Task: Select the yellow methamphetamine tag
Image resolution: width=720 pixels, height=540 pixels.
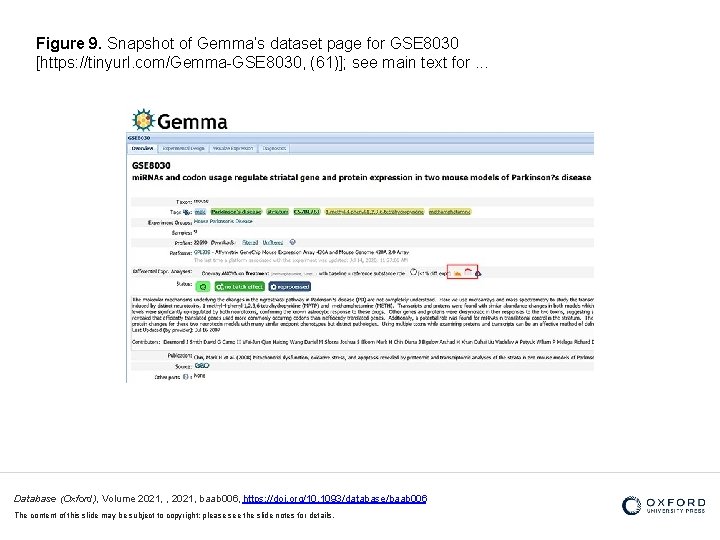Action: click(450, 212)
